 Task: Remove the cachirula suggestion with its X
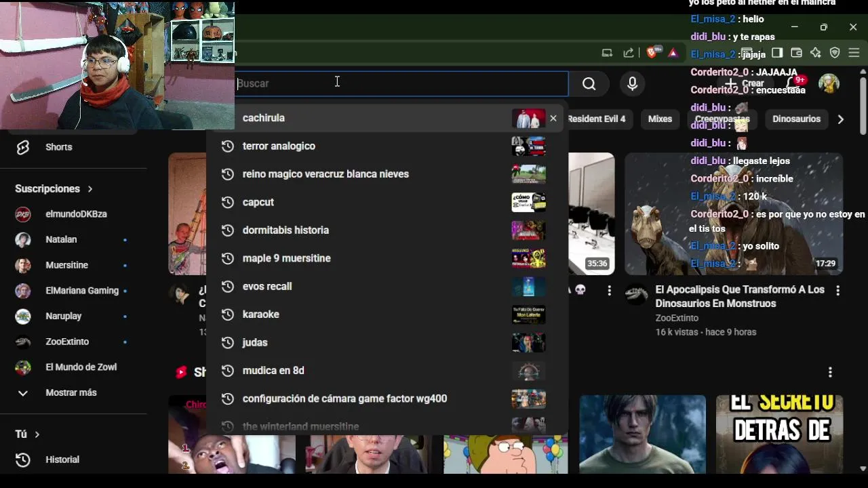553,118
